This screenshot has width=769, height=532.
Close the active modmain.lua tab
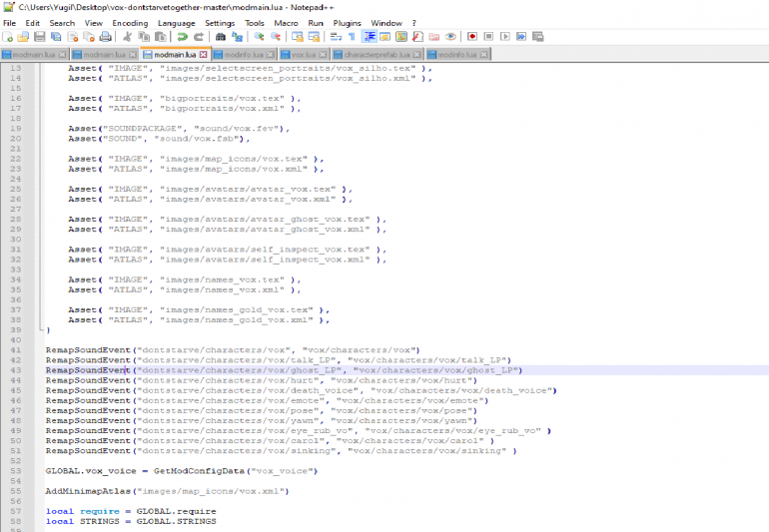(x=204, y=54)
